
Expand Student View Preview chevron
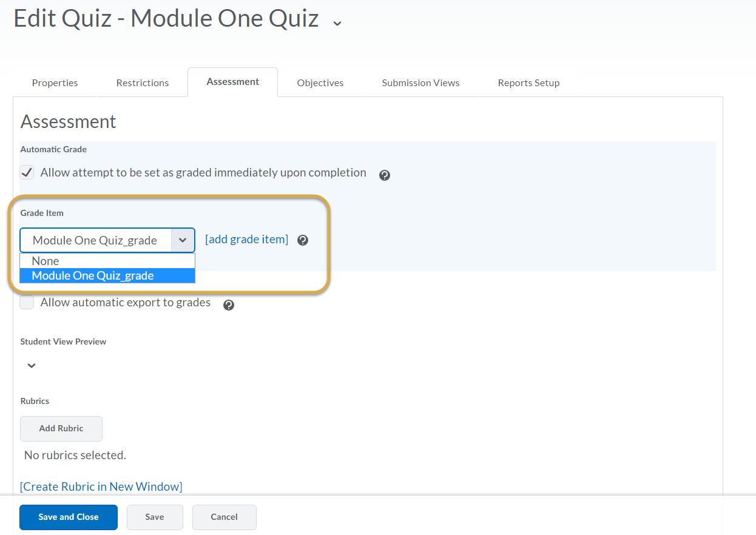pyautogui.click(x=32, y=366)
